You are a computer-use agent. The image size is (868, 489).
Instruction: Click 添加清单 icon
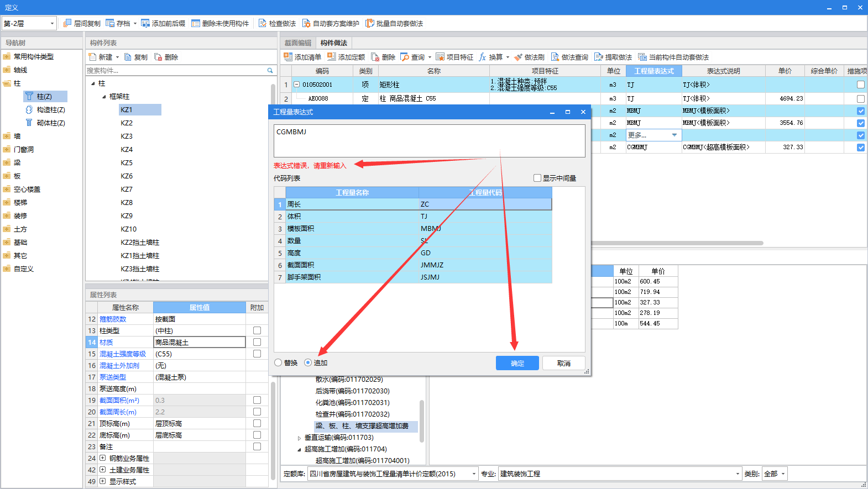[288, 57]
